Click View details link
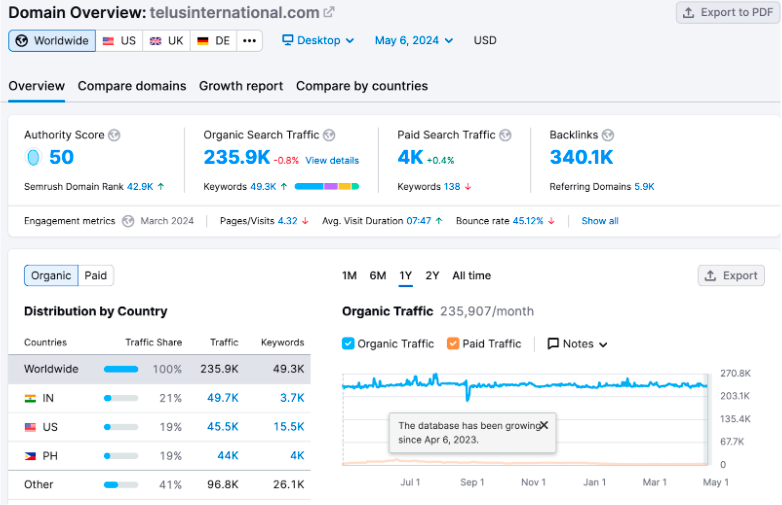 332,161
